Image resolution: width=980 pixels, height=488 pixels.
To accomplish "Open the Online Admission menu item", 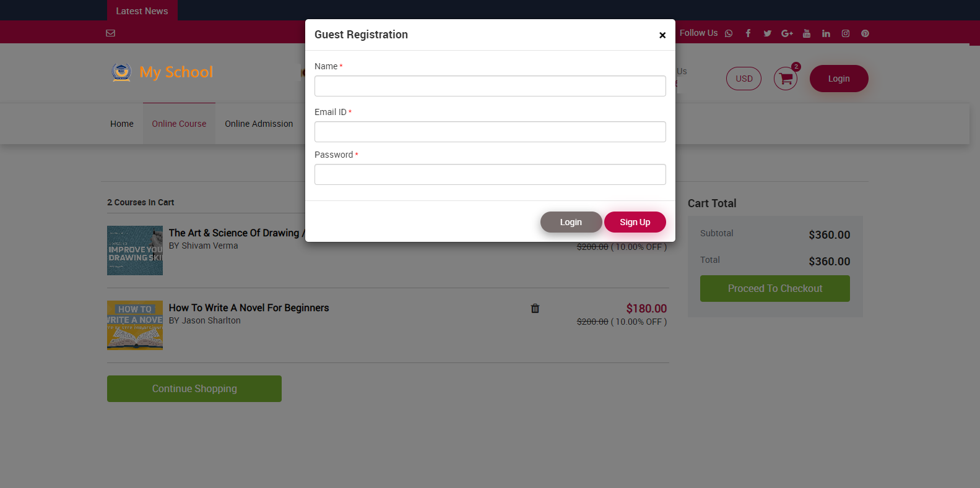I will (x=259, y=124).
